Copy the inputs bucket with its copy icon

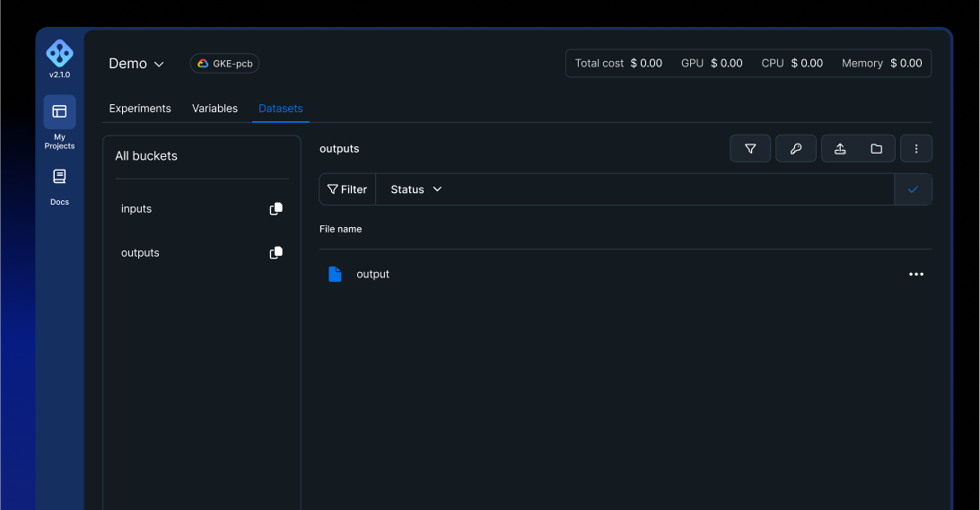276,208
